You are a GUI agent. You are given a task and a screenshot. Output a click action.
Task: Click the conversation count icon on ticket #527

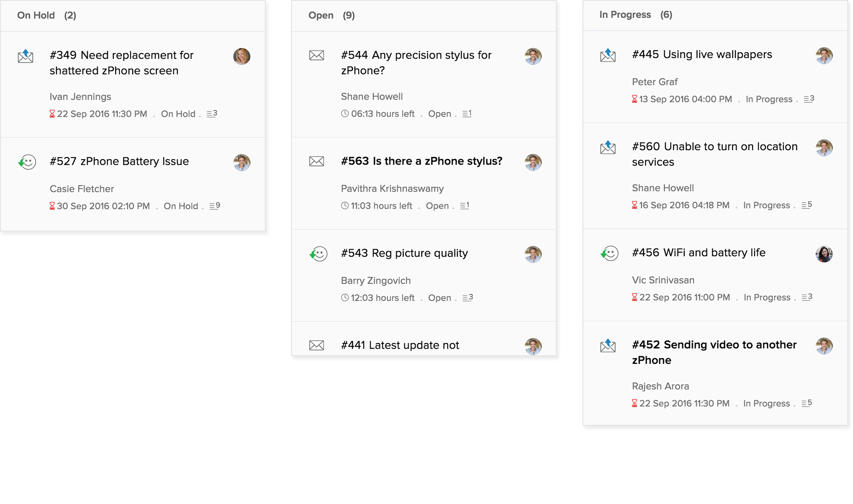point(215,206)
